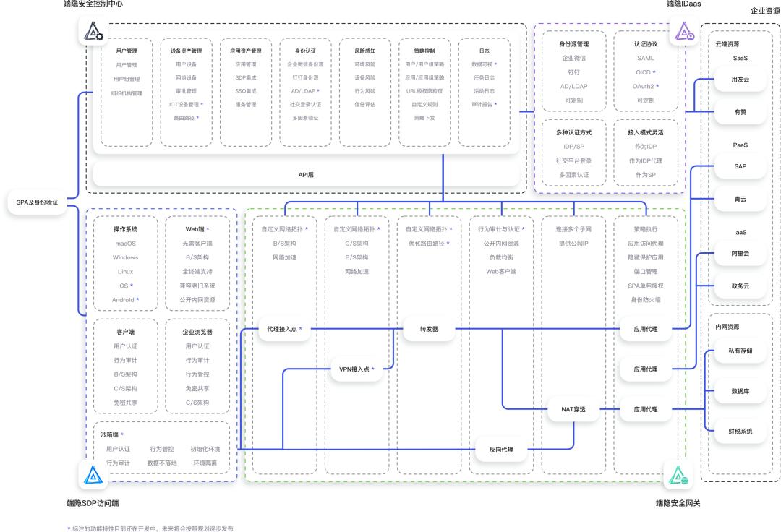The width and height of the screenshot is (781, 532).
Task: Click the 多因素验证 item
Action: [x=305, y=118]
